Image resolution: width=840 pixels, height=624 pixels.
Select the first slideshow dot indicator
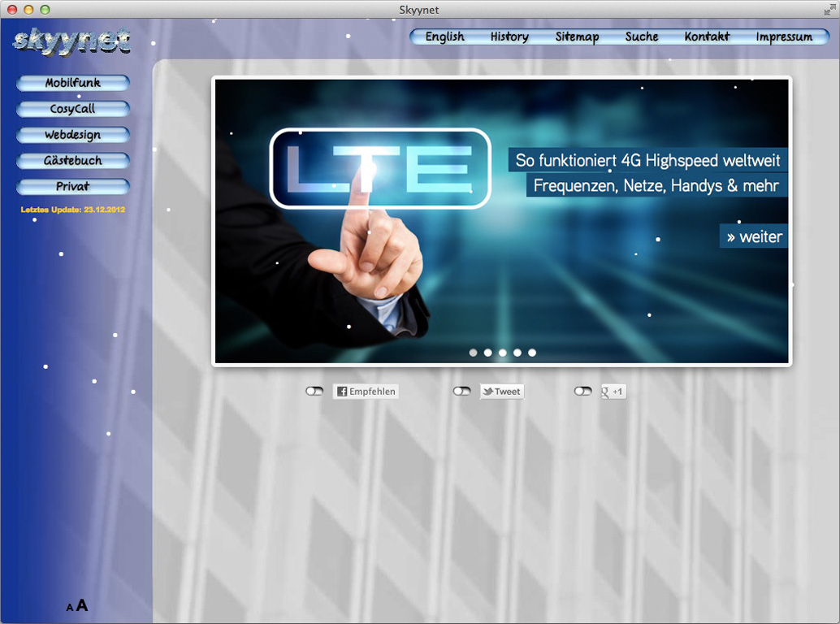click(474, 353)
